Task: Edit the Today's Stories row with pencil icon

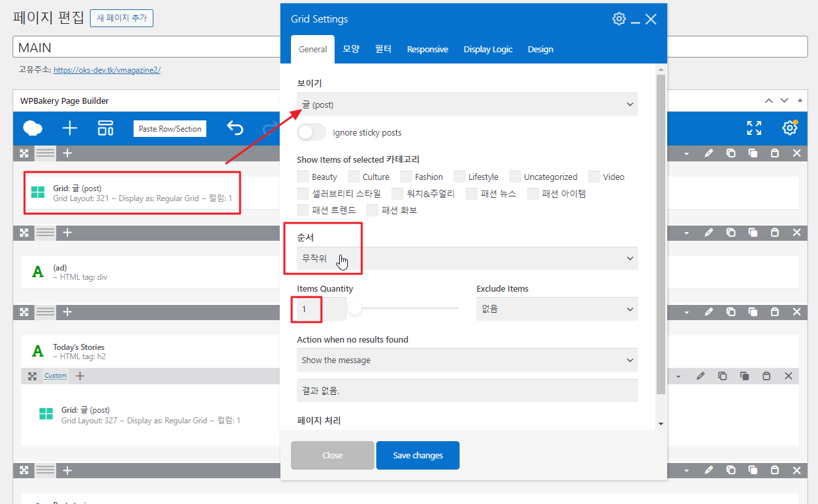Action: point(709,312)
